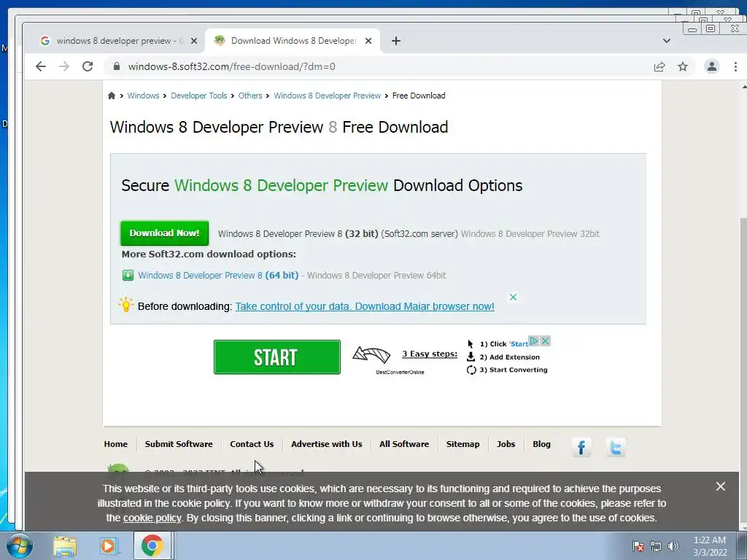Click the taskbar clock showing 1:22 AM

tap(710, 546)
